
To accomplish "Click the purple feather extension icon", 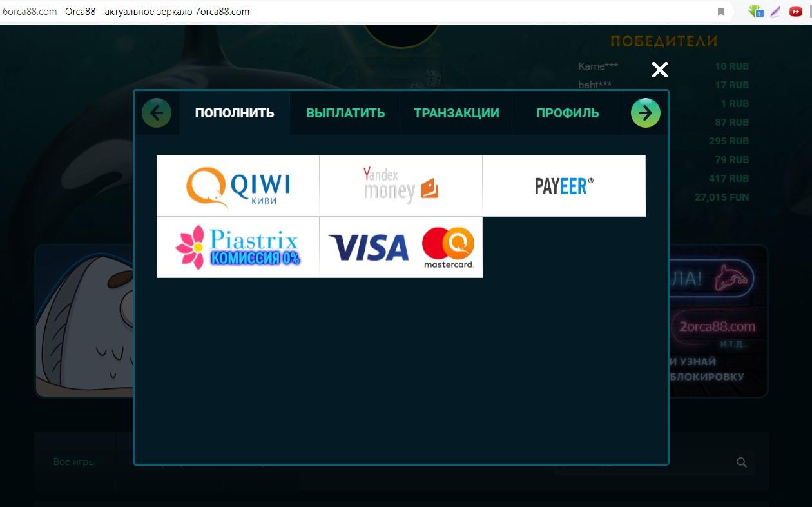I will [x=775, y=12].
